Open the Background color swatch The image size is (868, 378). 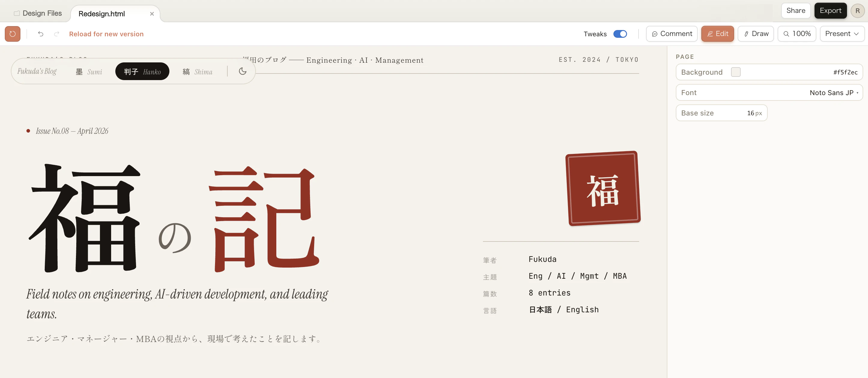[736, 72]
